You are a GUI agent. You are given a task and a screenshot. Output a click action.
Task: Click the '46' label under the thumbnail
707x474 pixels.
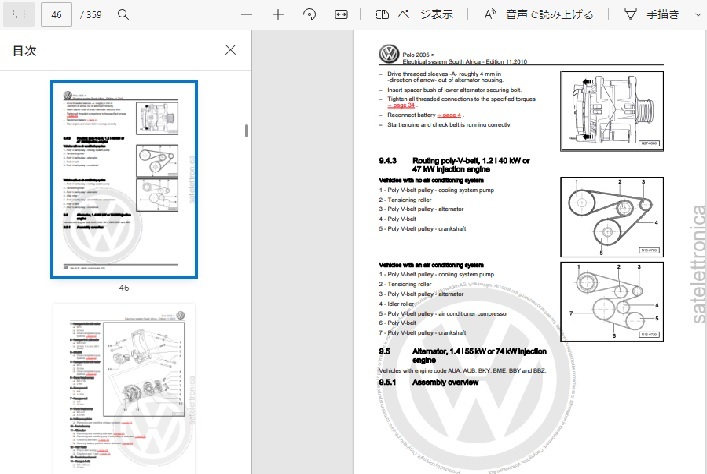coord(124,288)
